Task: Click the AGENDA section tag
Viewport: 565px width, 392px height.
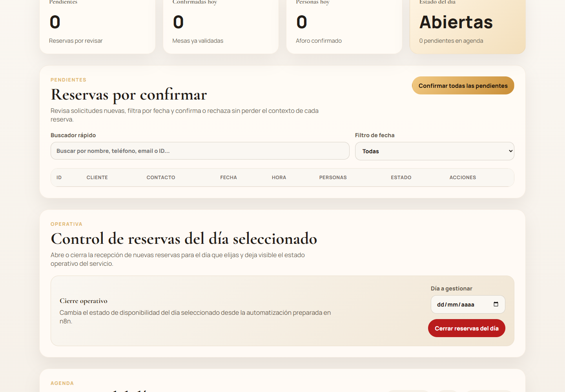Action: (62, 383)
